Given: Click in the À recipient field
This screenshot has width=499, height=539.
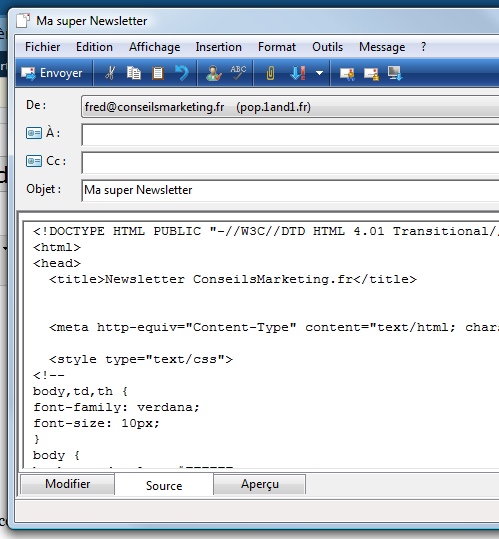Looking at the screenshot, I should [x=290, y=134].
